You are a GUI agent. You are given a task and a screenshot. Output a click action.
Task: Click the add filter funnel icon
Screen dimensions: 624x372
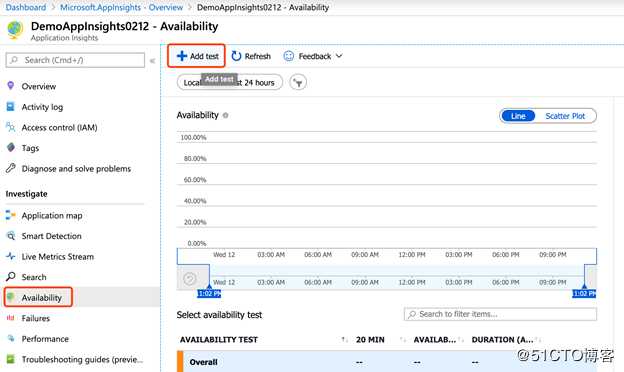pos(298,82)
